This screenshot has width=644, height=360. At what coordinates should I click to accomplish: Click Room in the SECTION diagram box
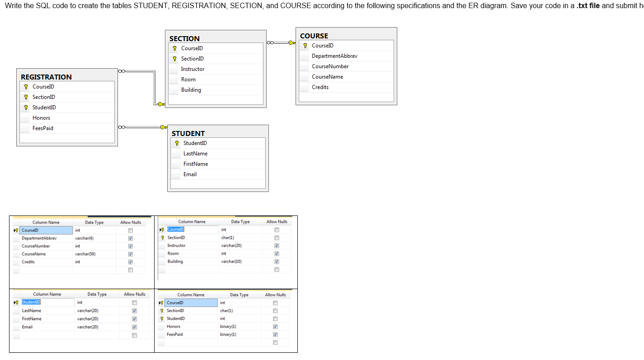(188, 79)
